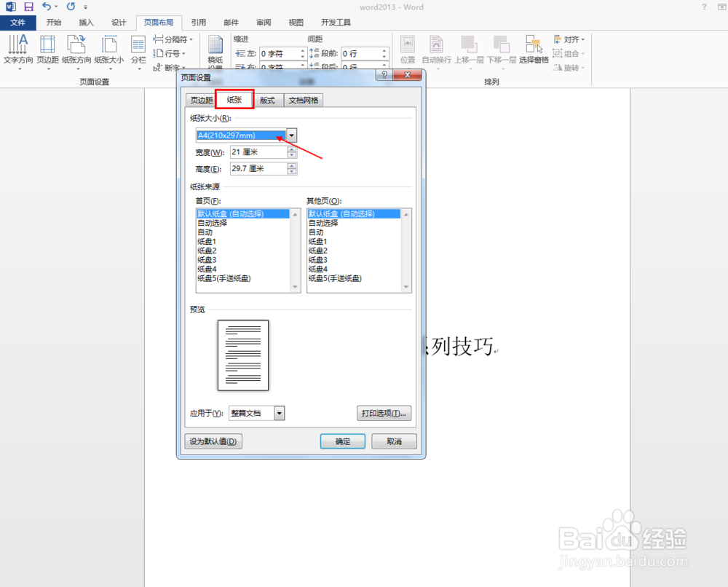Click the ribbon display options icon
The width and height of the screenshot is (728, 587).
(x=722, y=7)
